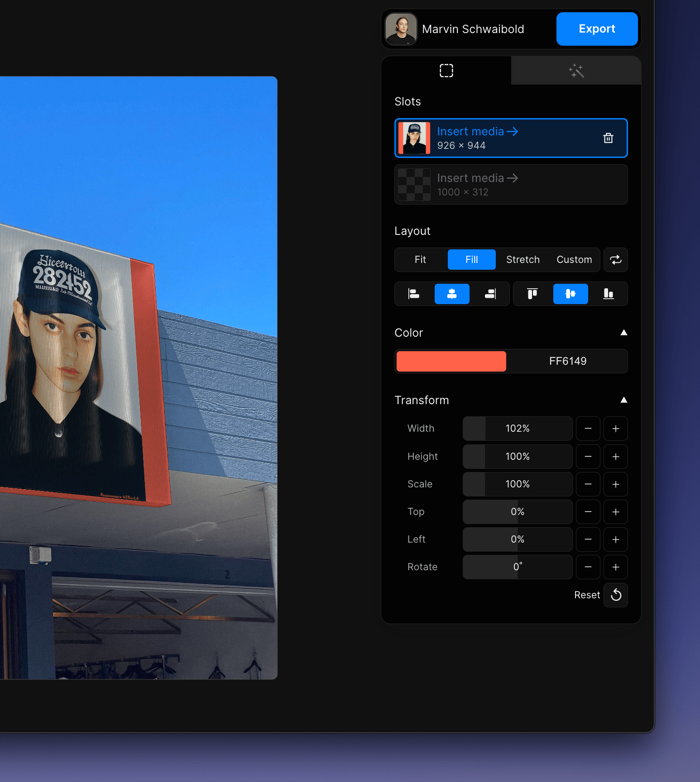
Task: Select the Fit layout mode
Action: tap(420, 260)
